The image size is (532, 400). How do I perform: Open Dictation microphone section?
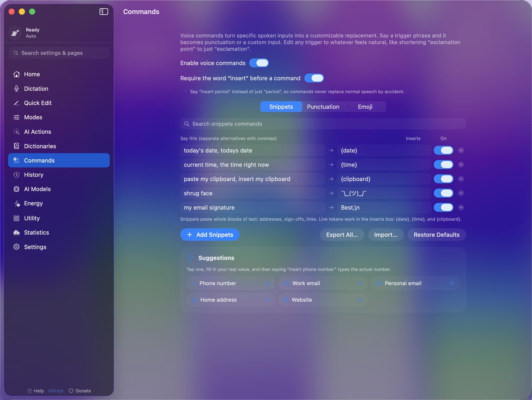click(x=59, y=89)
